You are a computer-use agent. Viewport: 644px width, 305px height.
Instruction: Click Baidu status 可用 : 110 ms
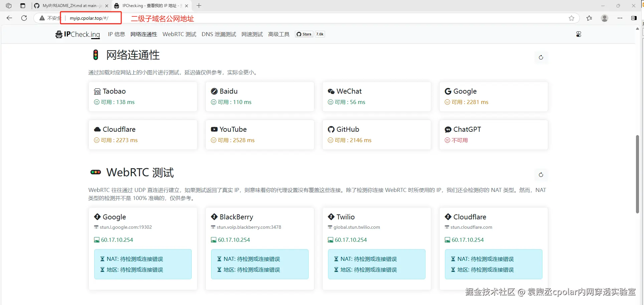(x=231, y=102)
